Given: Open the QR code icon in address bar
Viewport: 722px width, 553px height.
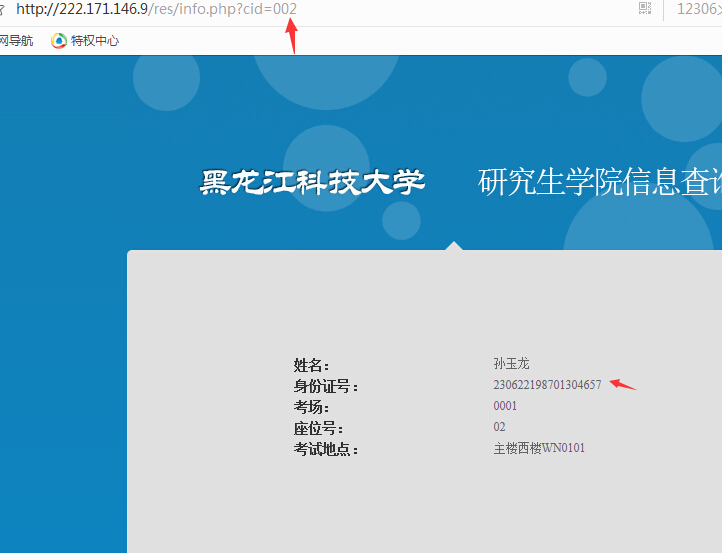Looking at the screenshot, I should click(645, 8).
